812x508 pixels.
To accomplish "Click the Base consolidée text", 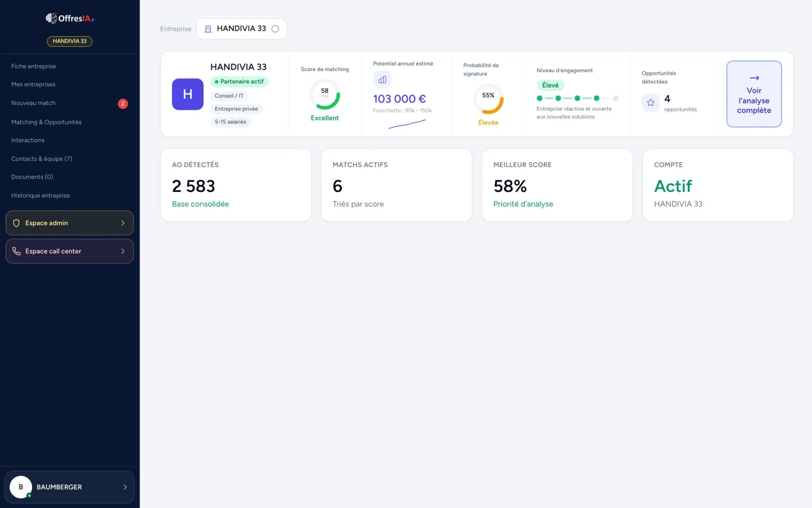I will (x=200, y=204).
